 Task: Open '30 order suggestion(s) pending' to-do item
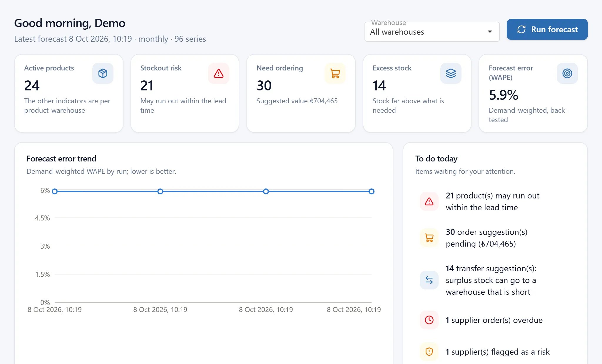coord(495,238)
